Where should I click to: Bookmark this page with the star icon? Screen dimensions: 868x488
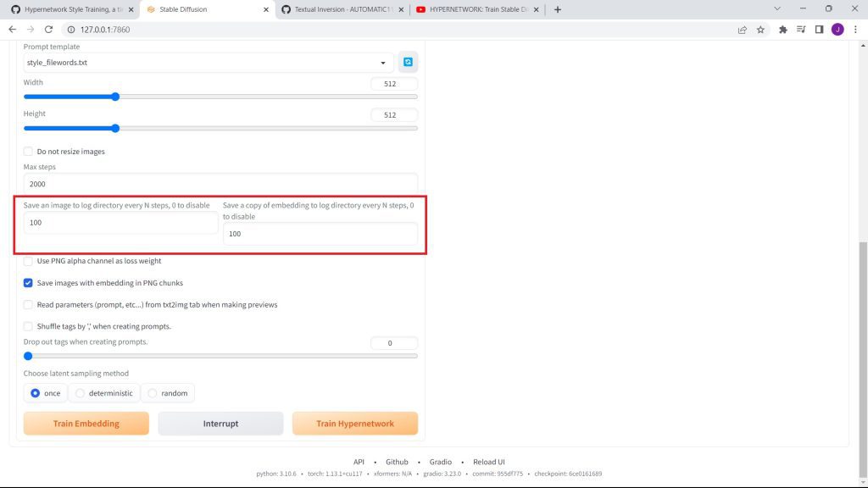(x=760, y=30)
